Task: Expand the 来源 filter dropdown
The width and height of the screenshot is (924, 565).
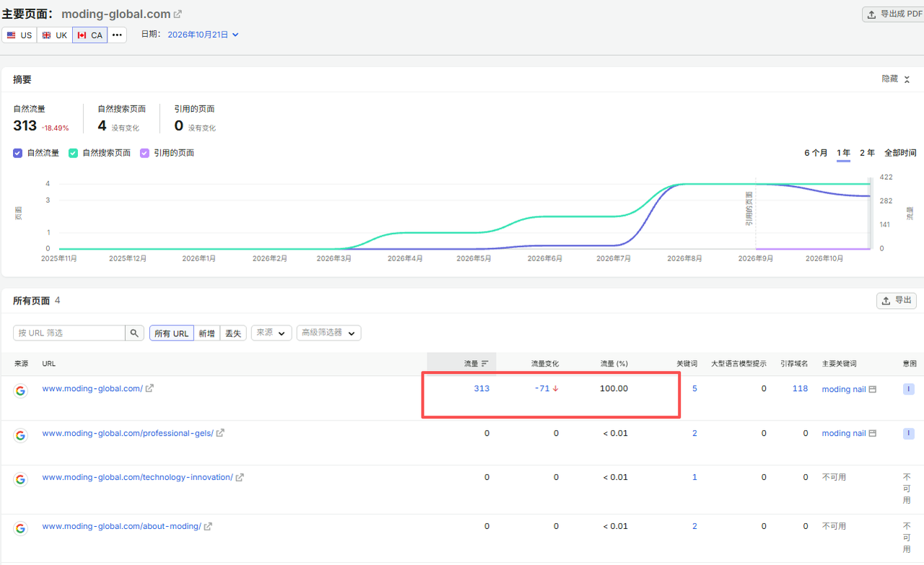Action: pos(271,333)
